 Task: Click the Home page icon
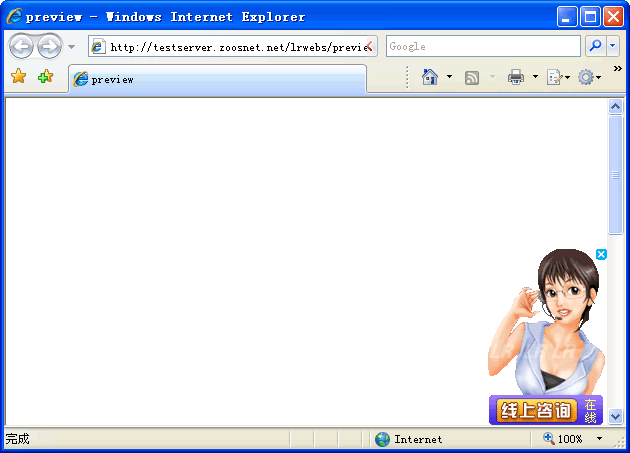point(430,77)
